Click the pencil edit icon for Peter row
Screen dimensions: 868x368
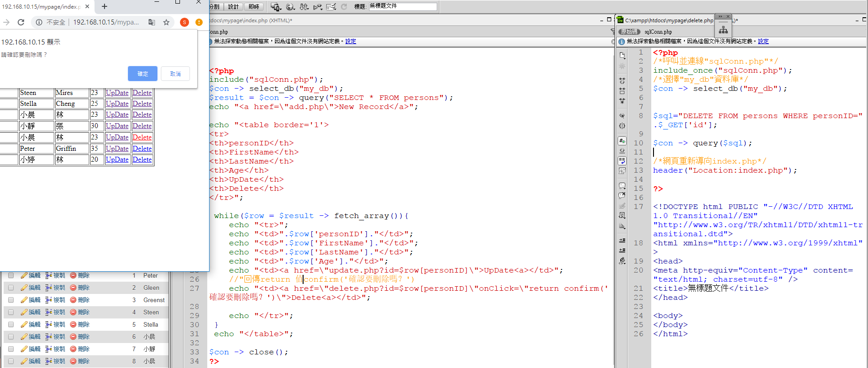pyautogui.click(x=24, y=275)
